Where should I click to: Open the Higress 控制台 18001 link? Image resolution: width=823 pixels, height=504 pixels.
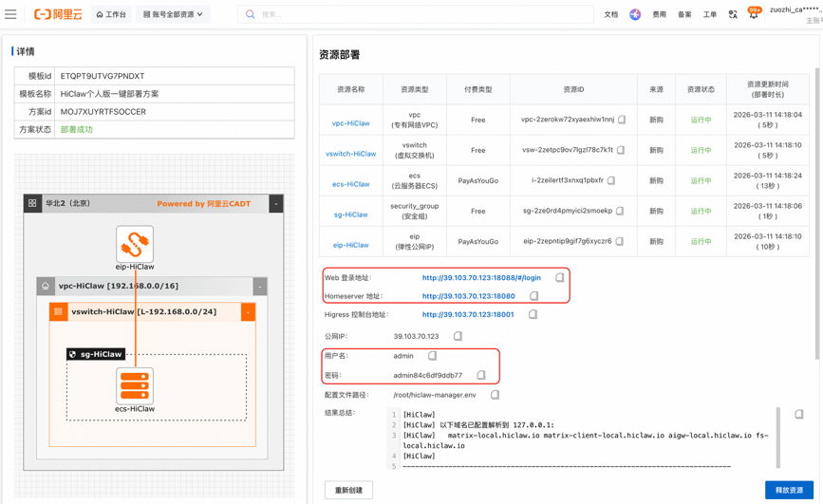coord(468,314)
